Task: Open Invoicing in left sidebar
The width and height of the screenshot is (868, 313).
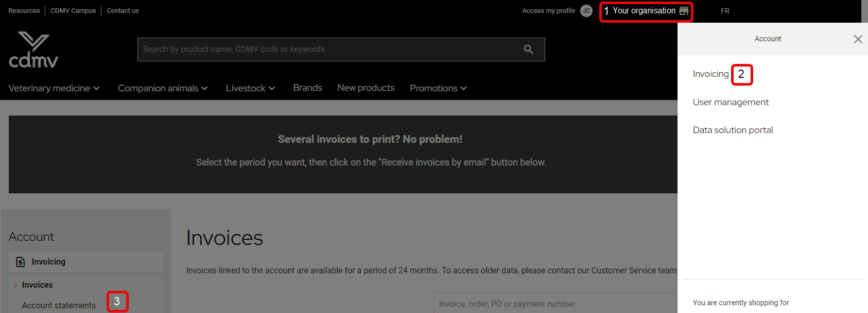Action: (86, 262)
